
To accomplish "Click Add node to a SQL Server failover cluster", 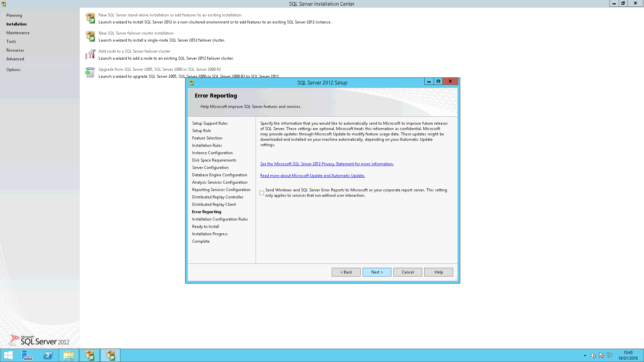I will click(x=135, y=51).
